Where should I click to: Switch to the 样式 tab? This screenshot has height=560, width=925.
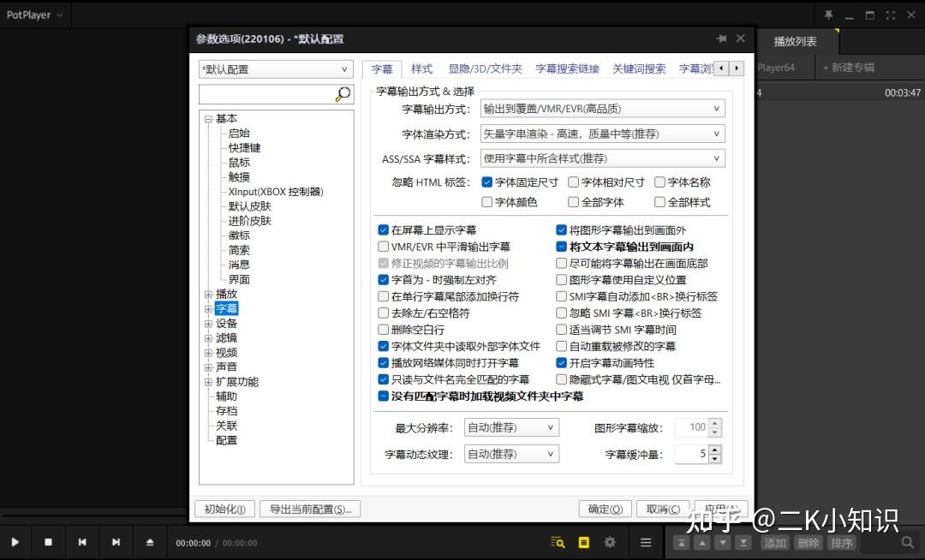(421, 69)
